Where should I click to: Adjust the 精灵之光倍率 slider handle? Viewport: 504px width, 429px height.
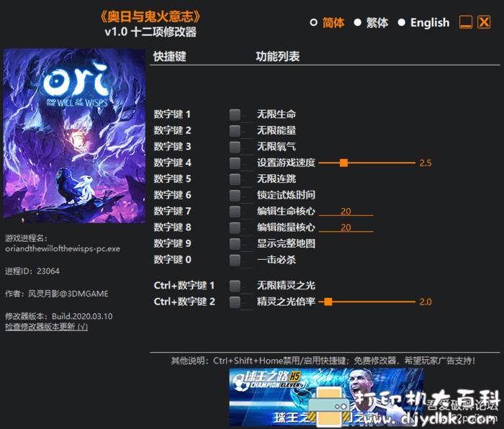pyautogui.click(x=328, y=302)
